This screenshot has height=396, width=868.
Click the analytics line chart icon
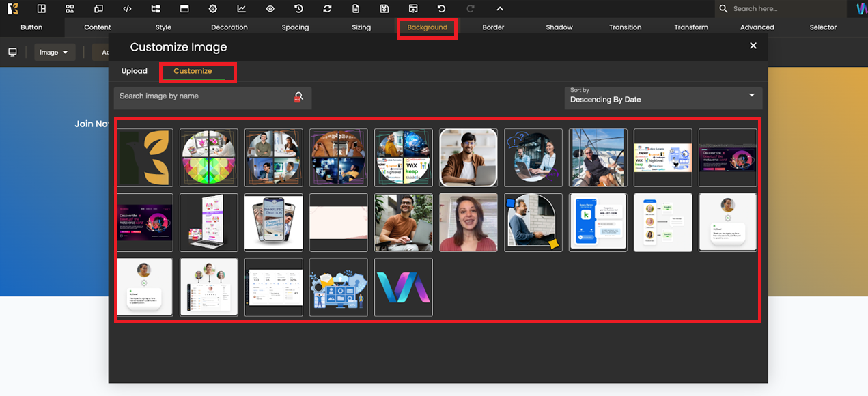(x=242, y=9)
